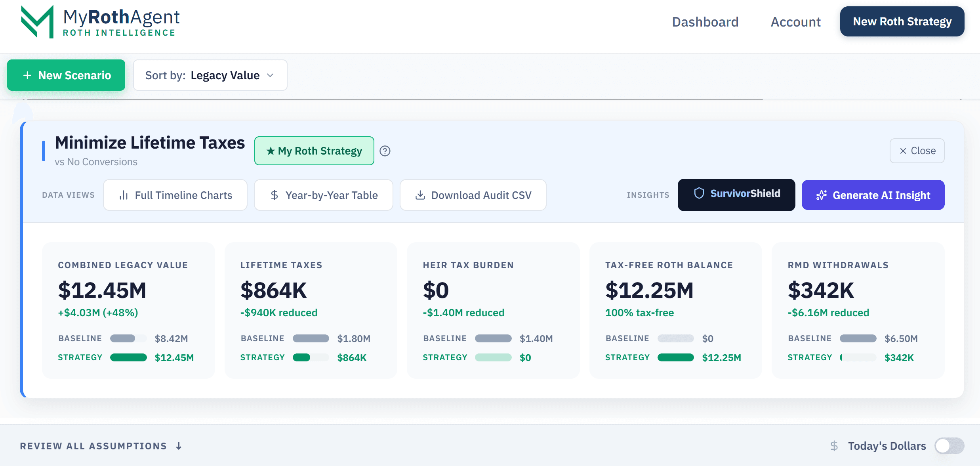Image resolution: width=980 pixels, height=466 pixels.
Task: Open the Account page
Action: click(795, 22)
